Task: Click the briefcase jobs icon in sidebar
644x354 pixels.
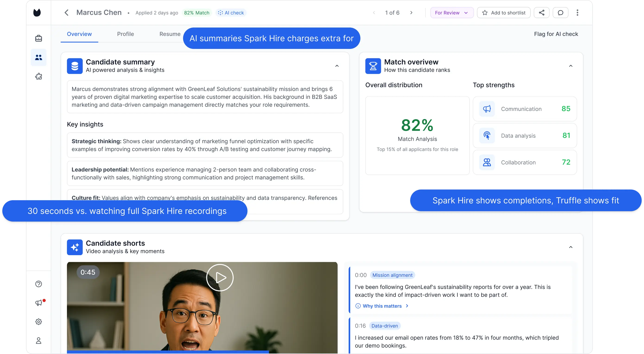Action: [38, 38]
